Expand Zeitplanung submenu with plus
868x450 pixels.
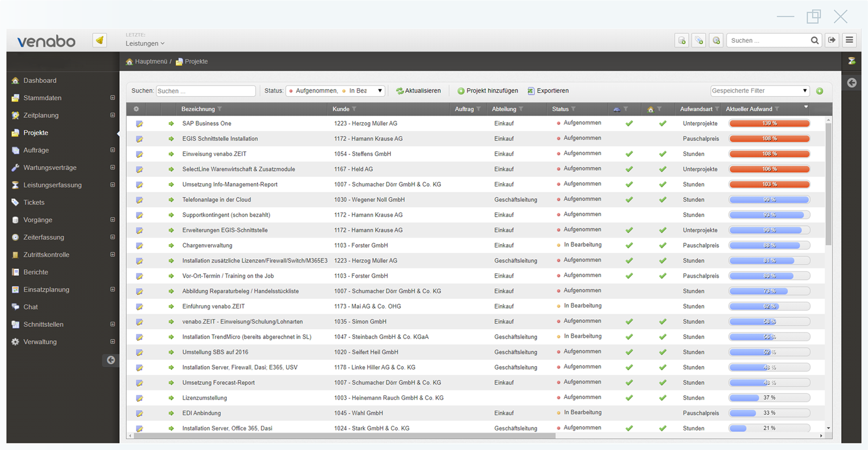[113, 115]
